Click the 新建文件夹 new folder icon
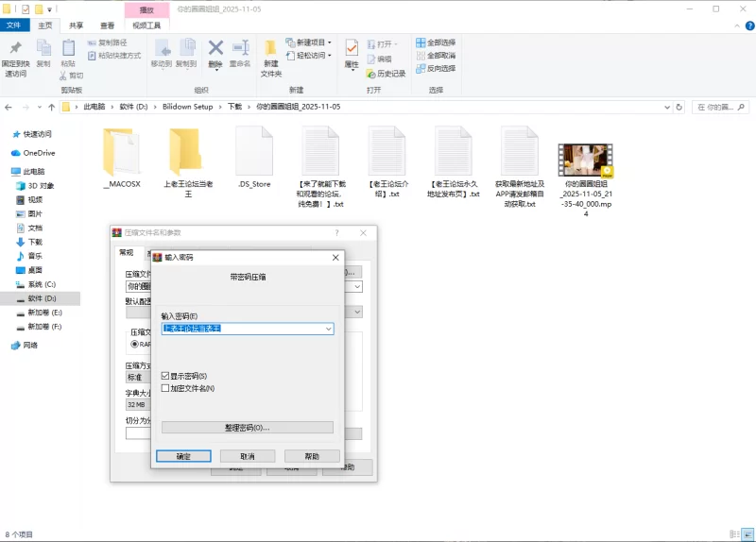Image resolution: width=756 pixels, height=542 pixels. click(271, 48)
